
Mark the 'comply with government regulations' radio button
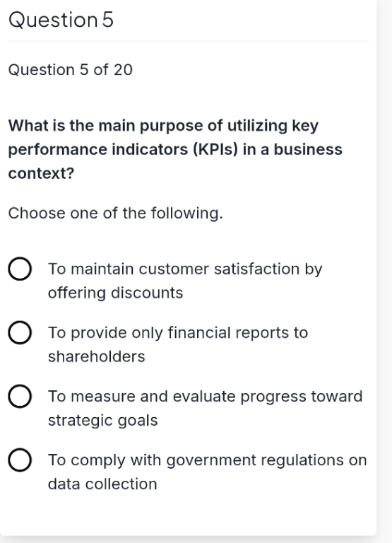pos(20,460)
